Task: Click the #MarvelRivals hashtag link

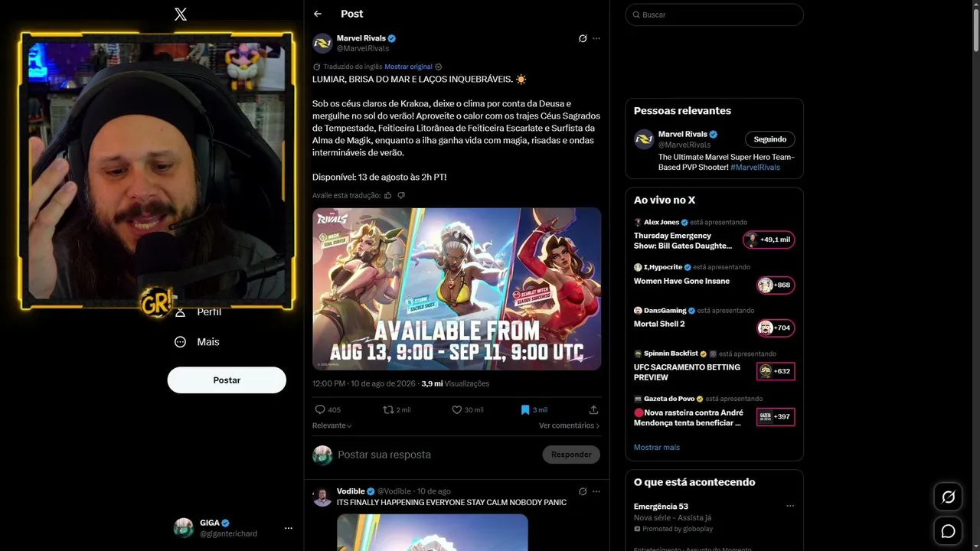Action: [755, 167]
